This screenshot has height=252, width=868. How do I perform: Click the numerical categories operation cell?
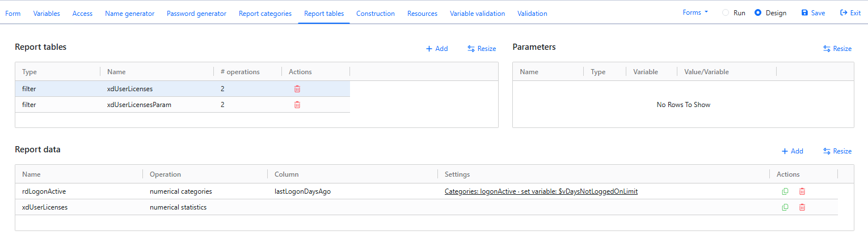205,191
